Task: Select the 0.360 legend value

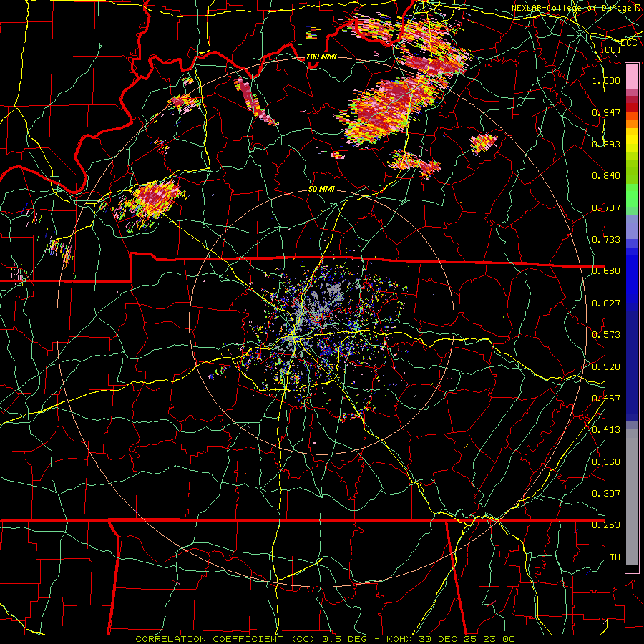Action: tap(606, 462)
